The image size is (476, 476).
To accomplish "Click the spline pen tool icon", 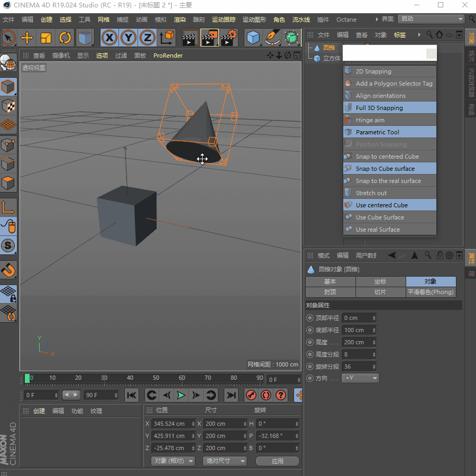I will click(x=272, y=38).
